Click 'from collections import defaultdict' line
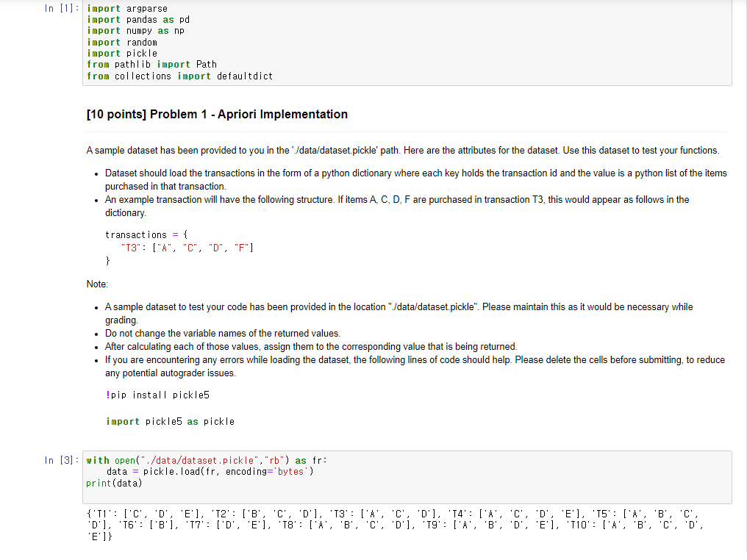 pyautogui.click(x=179, y=76)
